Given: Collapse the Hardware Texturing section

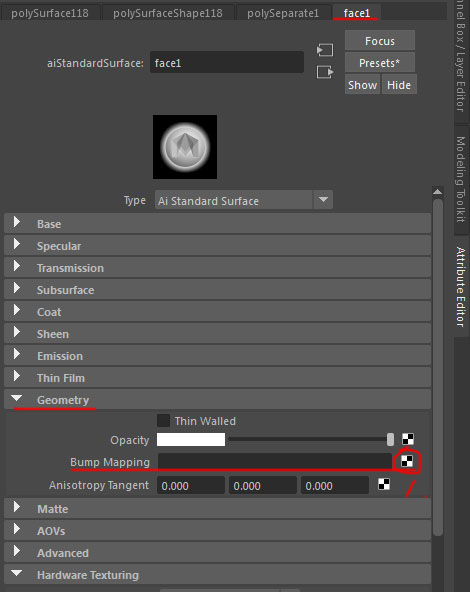Looking at the screenshot, I should [x=217, y=575].
